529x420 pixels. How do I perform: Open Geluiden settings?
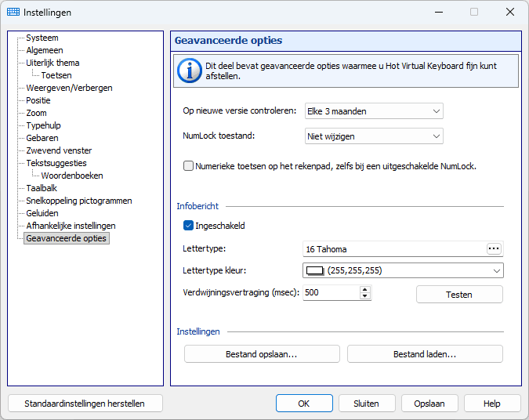[42, 213]
